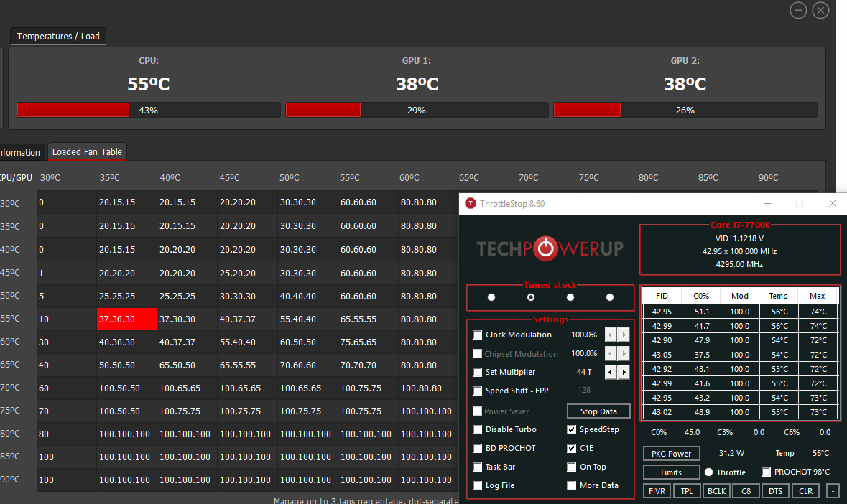Switch to the Information tab
The image size is (847, 504).
21,153
